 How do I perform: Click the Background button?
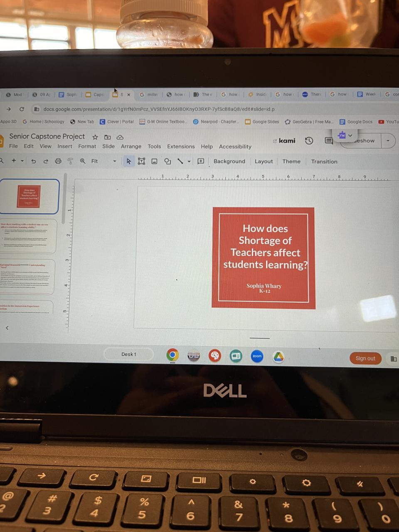[x=229, y=161]
